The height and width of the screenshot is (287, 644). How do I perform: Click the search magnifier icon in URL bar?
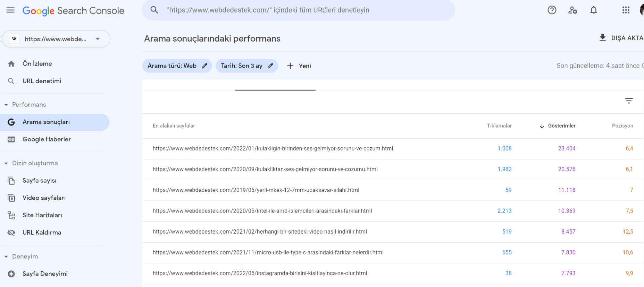pos(154,10)
